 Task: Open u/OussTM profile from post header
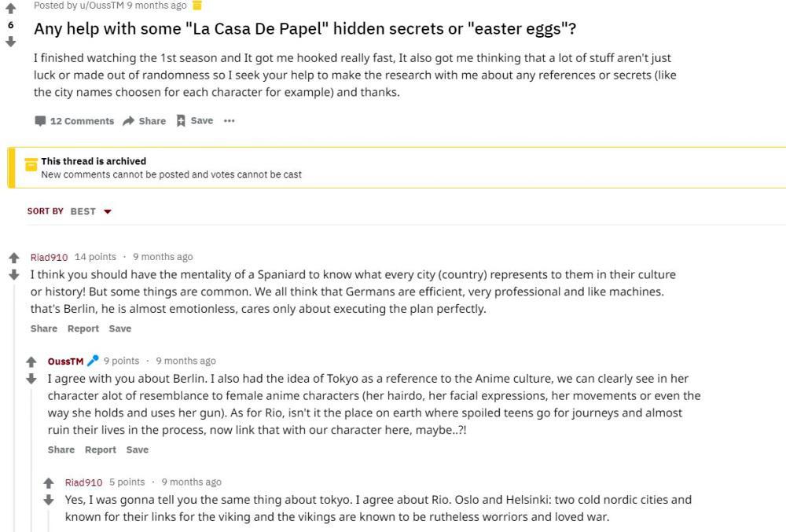tap(102, 6)
